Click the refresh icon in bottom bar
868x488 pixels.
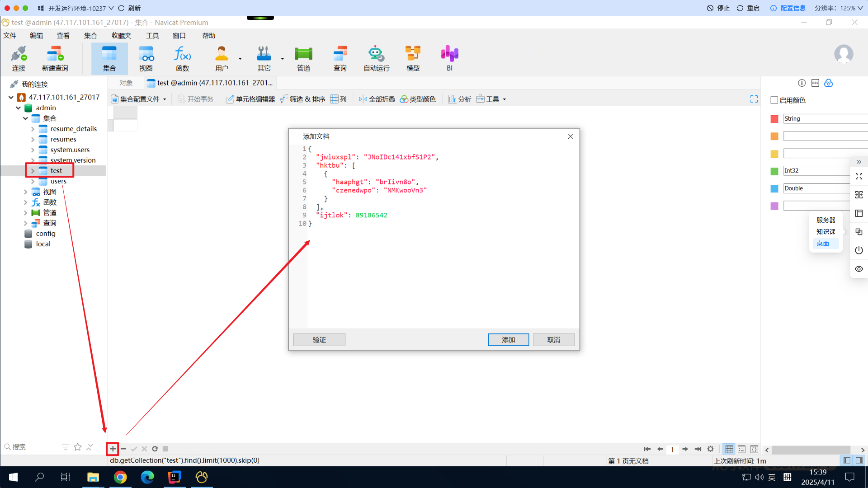155,449
